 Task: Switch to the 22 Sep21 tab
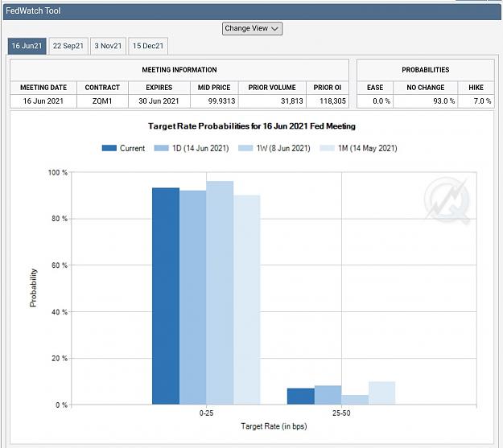pyautogui.click(x=68, y=46)
